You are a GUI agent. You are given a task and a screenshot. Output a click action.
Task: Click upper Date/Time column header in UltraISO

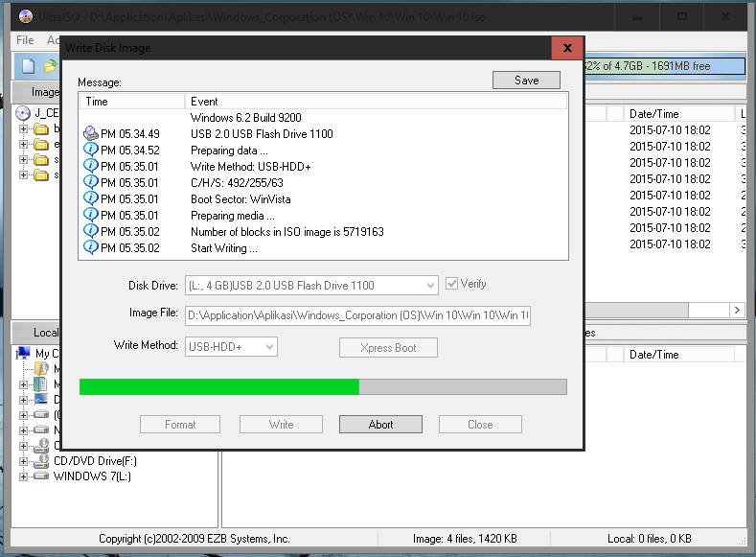[x=677, y=114]
